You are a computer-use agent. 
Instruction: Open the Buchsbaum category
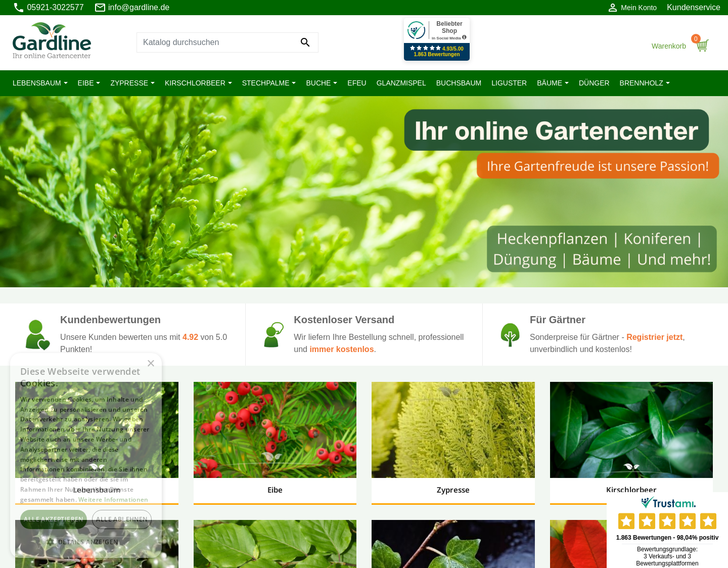459,83
